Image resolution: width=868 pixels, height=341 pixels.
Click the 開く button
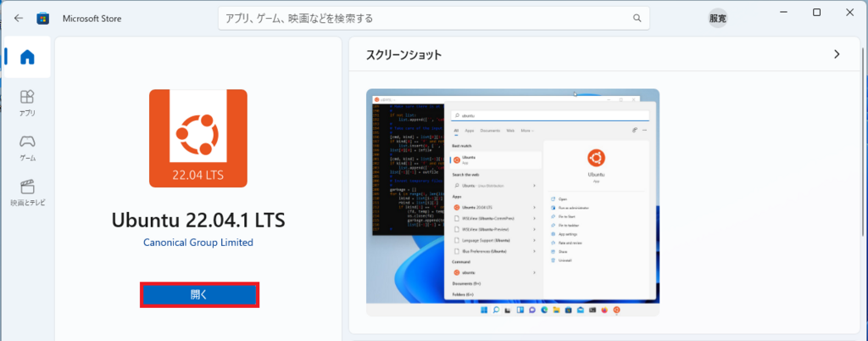click(x=199, y=295)
